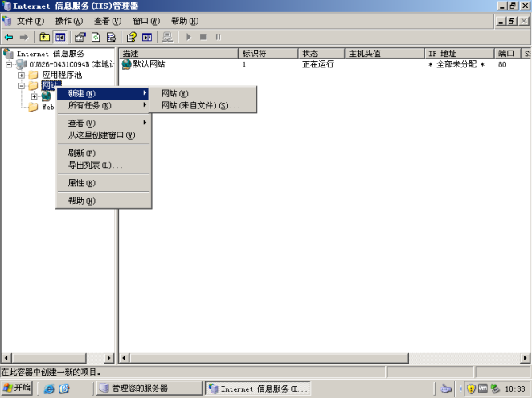The height and width of the screenshot is (399, 532).
Task: Choose 网站(来自文件)(S)... from submenu
Action: (200, 105)
